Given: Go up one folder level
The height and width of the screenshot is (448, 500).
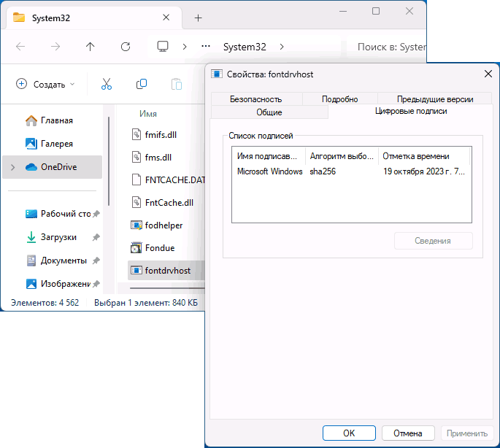Looking at the screenshot, I should [x=91, y=47].
